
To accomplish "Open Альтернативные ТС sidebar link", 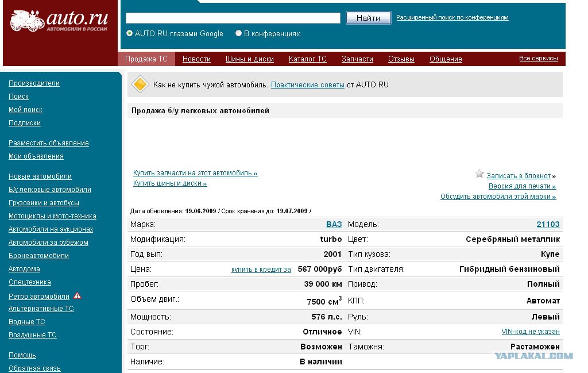I will 41,309.
